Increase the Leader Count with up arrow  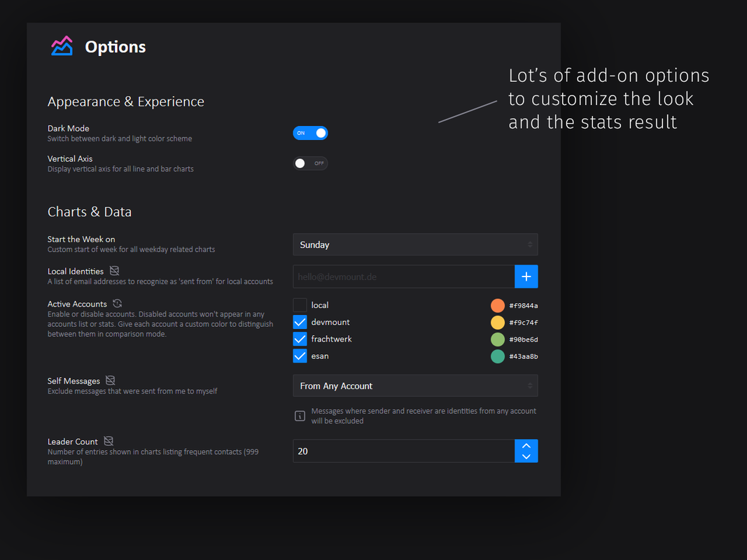[526, 446]
